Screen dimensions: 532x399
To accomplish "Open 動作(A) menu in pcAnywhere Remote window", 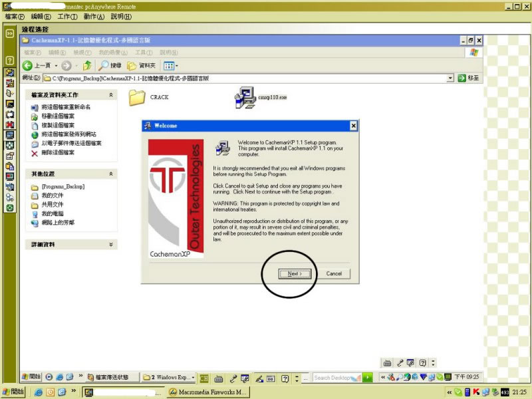I will pyautogui.click(x=94, y=16).
